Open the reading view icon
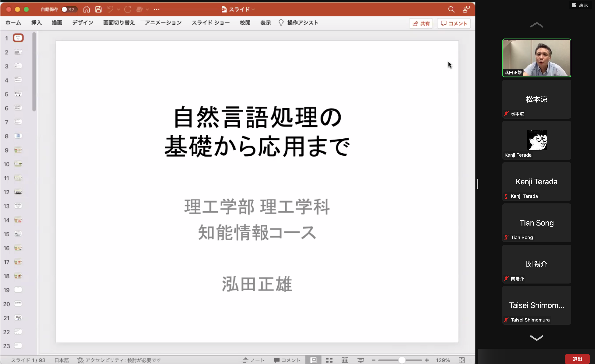The height and width of the screenshot is (364, 595). 345,360
